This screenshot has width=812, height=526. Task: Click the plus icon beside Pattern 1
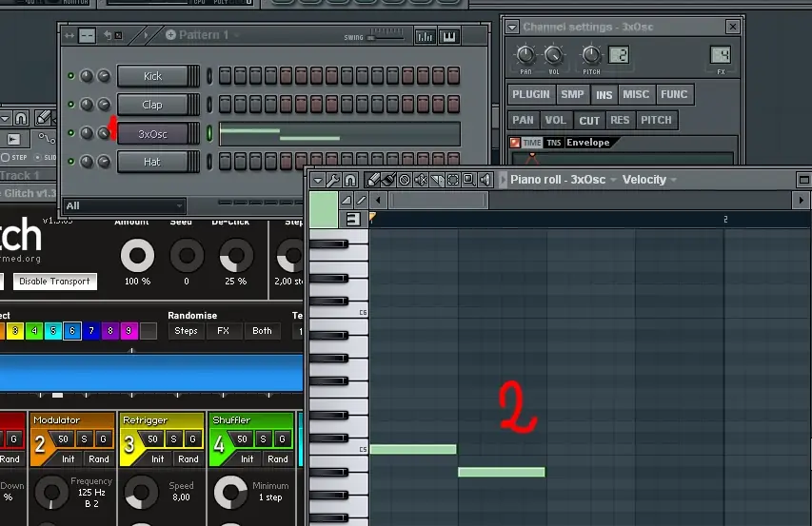pyautogui.click(x=170, y=34)
